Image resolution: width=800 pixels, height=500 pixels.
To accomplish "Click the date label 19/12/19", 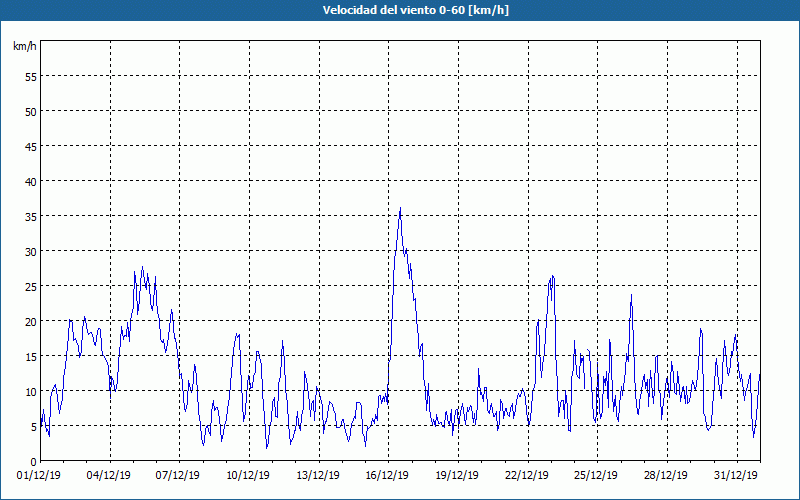I will click(x=457, y=475).
